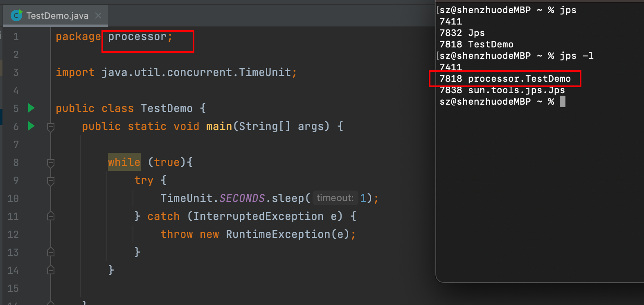The image size is (644, 305).
Task: Click the terminal cursor at the last prompt
Action: [x=563, y=101]
